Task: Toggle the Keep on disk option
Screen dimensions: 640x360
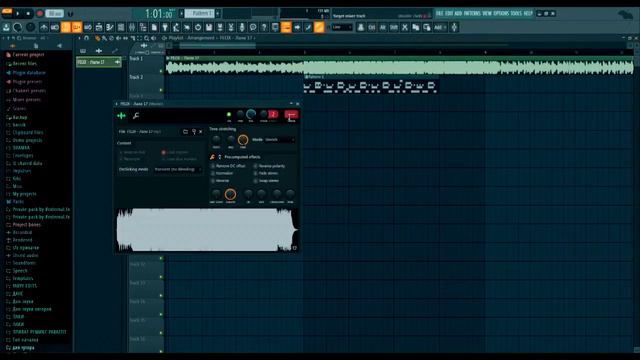Action: coord(132,152)
